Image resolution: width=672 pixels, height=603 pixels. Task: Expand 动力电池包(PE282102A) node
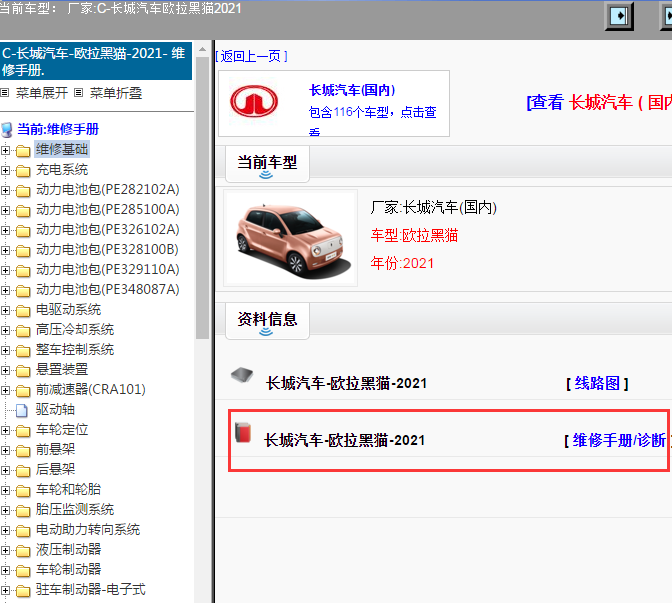[x=5, y=190]
